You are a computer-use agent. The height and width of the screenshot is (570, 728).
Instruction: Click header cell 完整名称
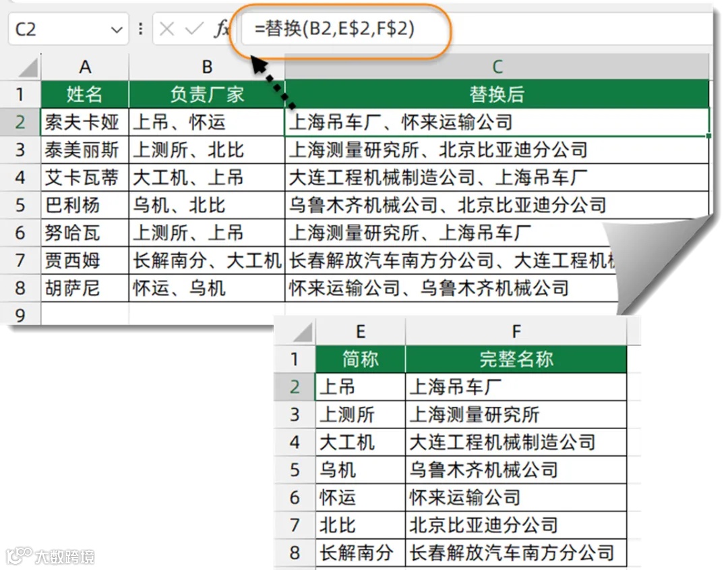[x=516, y=359]
